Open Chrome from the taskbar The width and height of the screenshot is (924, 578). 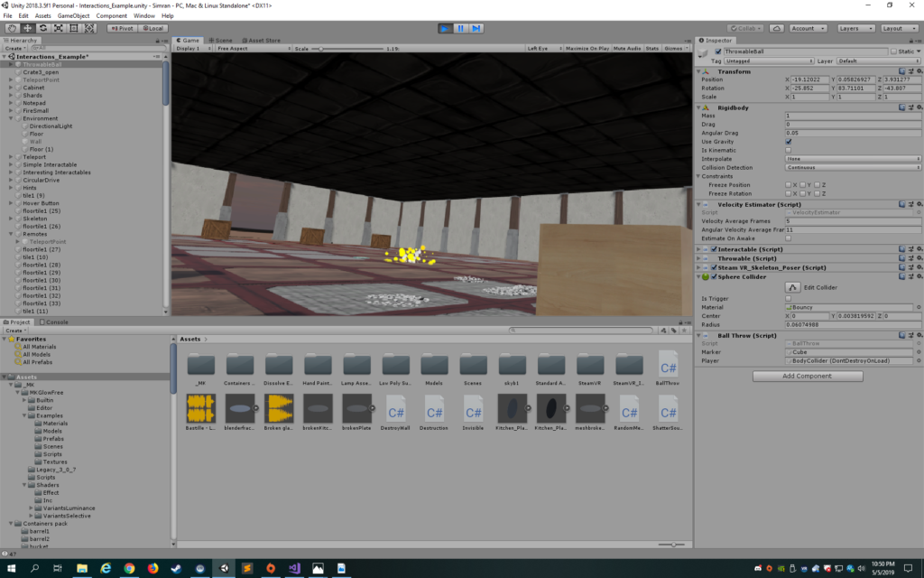[129, 569]
